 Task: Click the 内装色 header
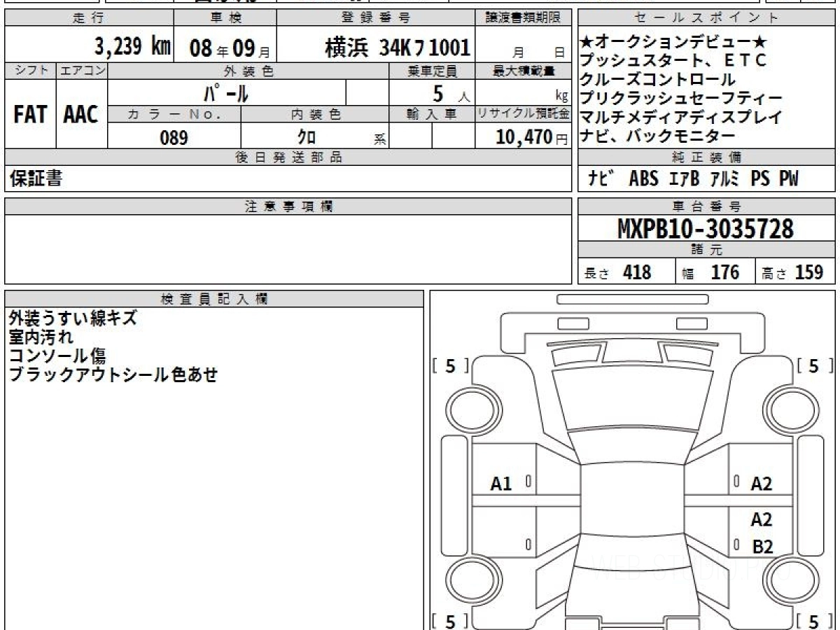(315, 114)
